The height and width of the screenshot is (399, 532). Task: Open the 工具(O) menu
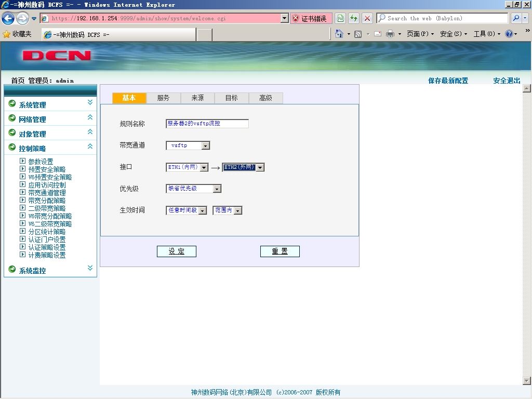point(487,34)
